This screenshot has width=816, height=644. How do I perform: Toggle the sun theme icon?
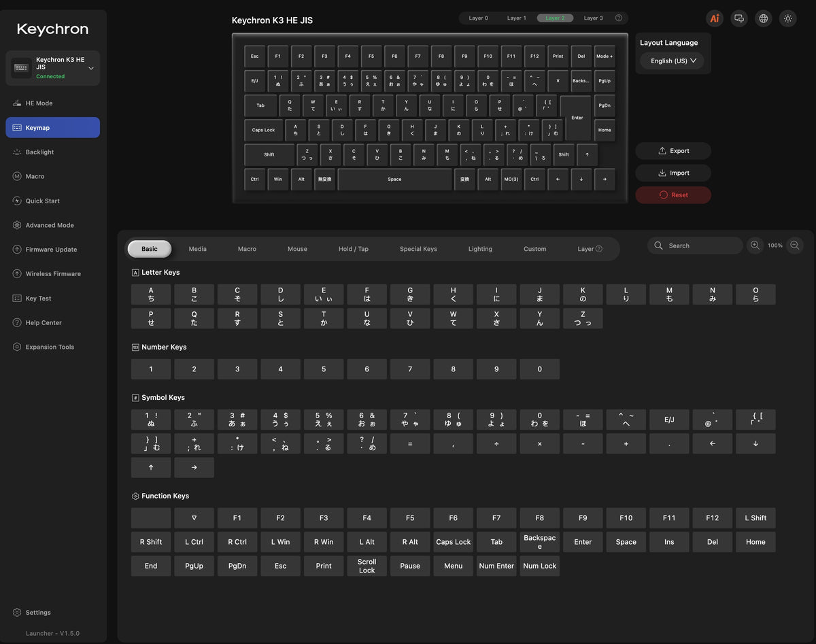(788, 18)
